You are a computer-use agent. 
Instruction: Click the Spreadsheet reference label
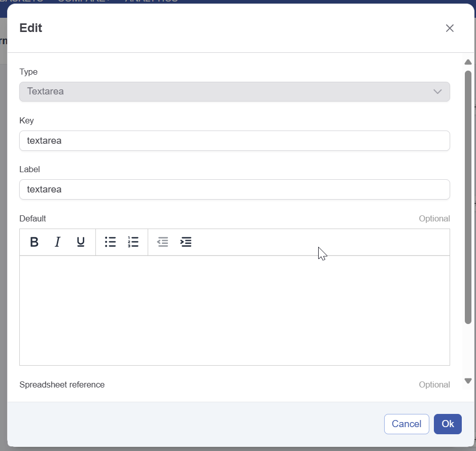[x=62, y=384]
